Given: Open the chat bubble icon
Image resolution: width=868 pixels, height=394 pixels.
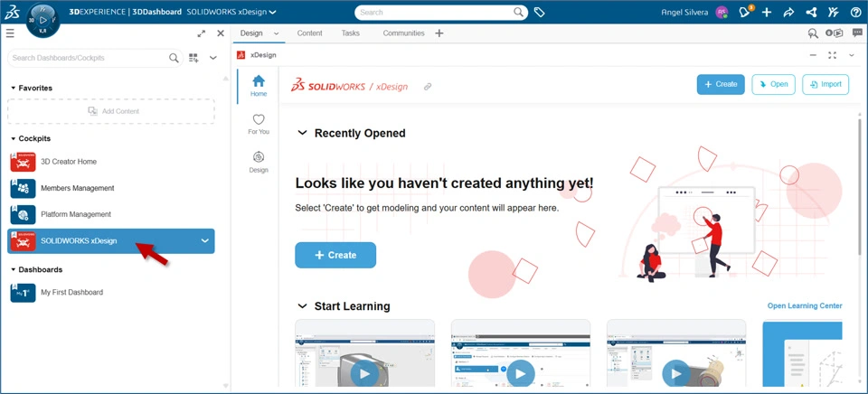Looking at the screenshot, I should click(857, 33).
